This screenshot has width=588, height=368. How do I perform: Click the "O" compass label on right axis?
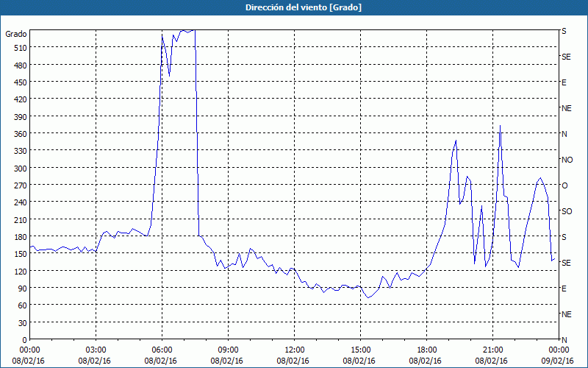tap(564, 185)
